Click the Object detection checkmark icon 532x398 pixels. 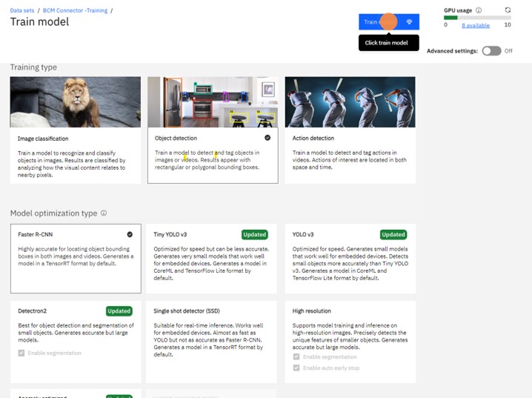(x=267, y=138)
